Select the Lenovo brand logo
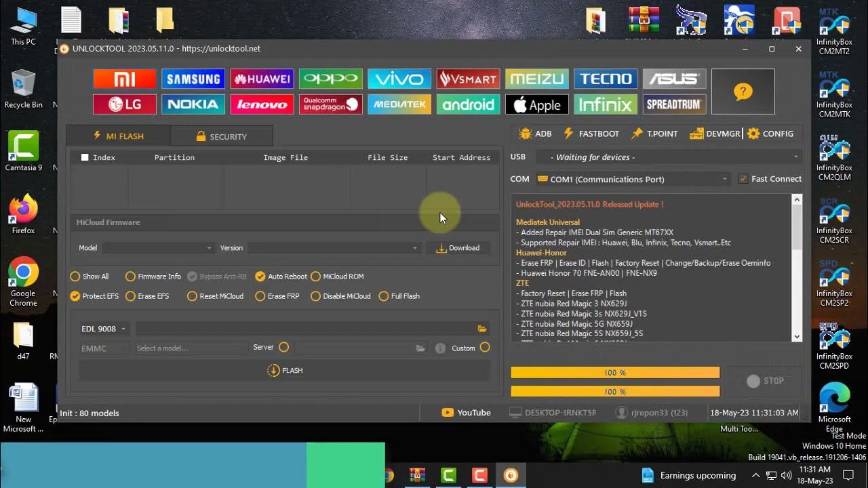Screen dimensions: 868x488 [x=262, y=104]
